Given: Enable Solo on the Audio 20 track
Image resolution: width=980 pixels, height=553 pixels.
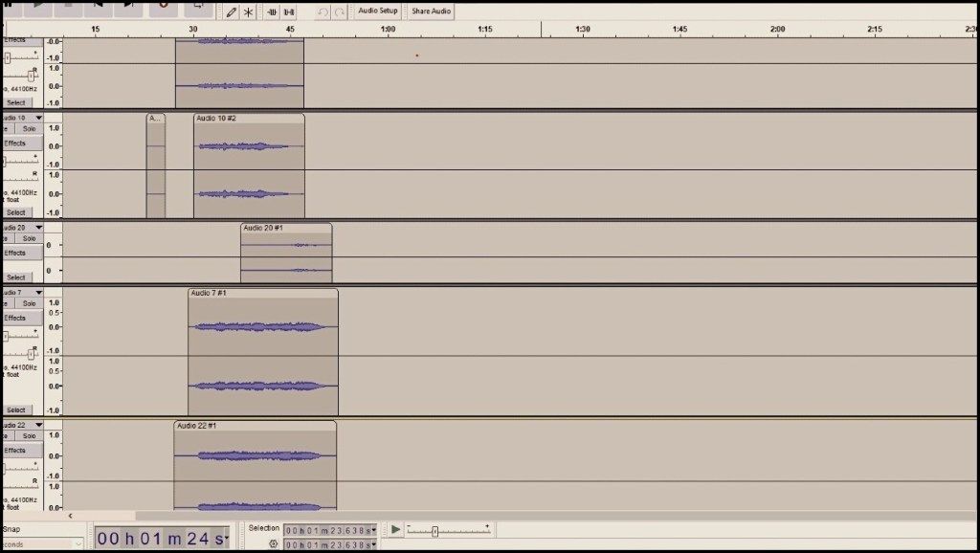Looking at the screenshot, I should (x=29, y=237).
